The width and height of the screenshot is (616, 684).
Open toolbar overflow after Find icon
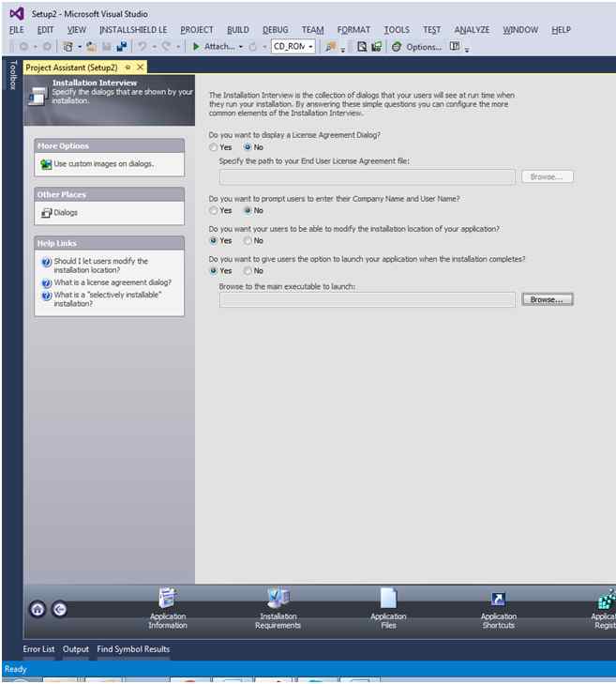point(342,50)
